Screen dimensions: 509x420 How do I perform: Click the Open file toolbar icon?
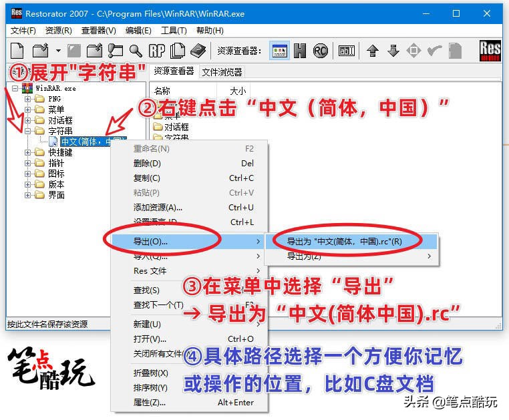[41, 51]
